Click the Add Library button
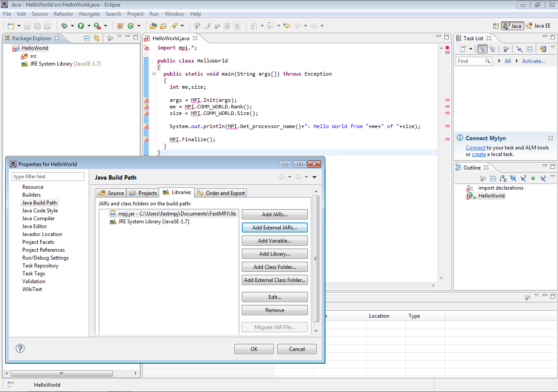558x392 pixels. click(x=275, y=254)
